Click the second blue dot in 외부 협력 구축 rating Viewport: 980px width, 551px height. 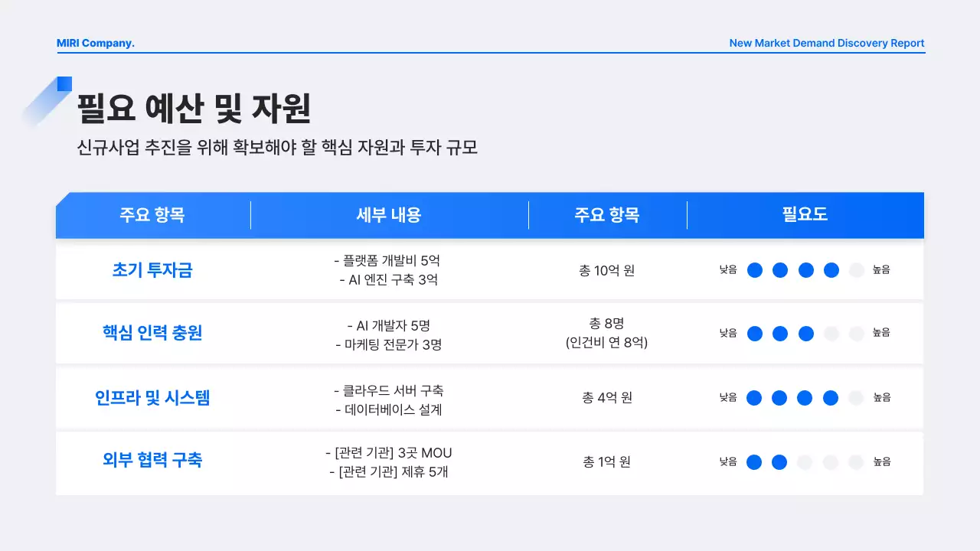779,461
